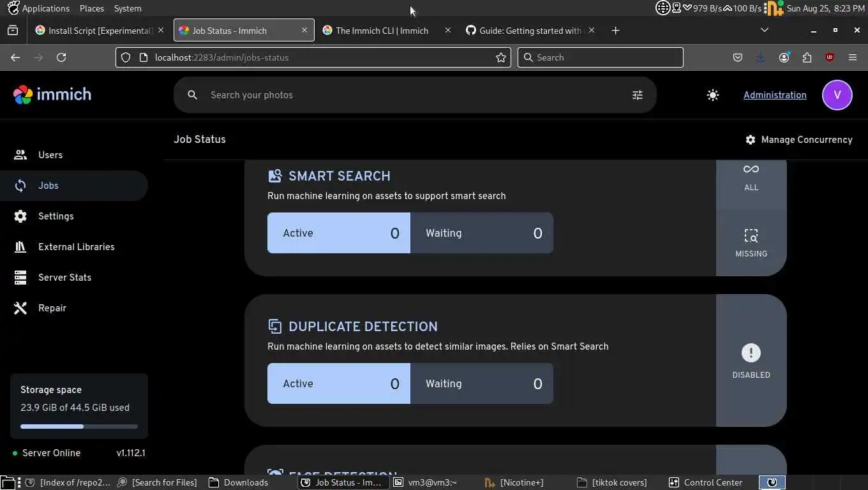868x490 pixels.
Task: Click the Firefox Search box
Action: [x=600, y=57]
